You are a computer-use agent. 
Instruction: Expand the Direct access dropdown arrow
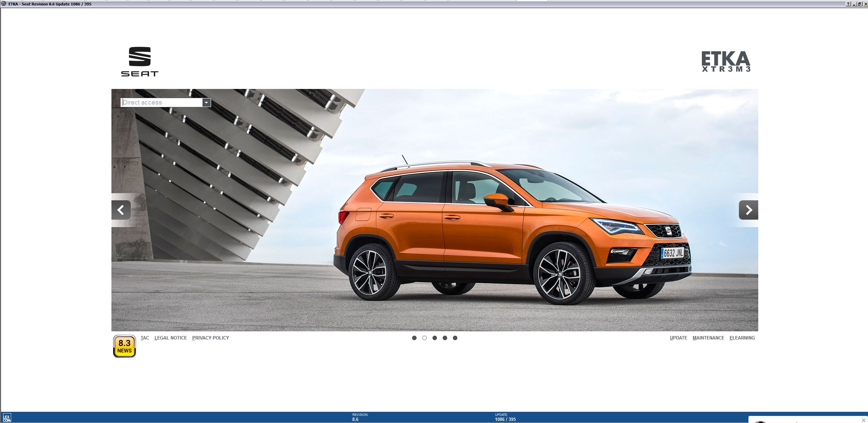click(x=206, y=103)
